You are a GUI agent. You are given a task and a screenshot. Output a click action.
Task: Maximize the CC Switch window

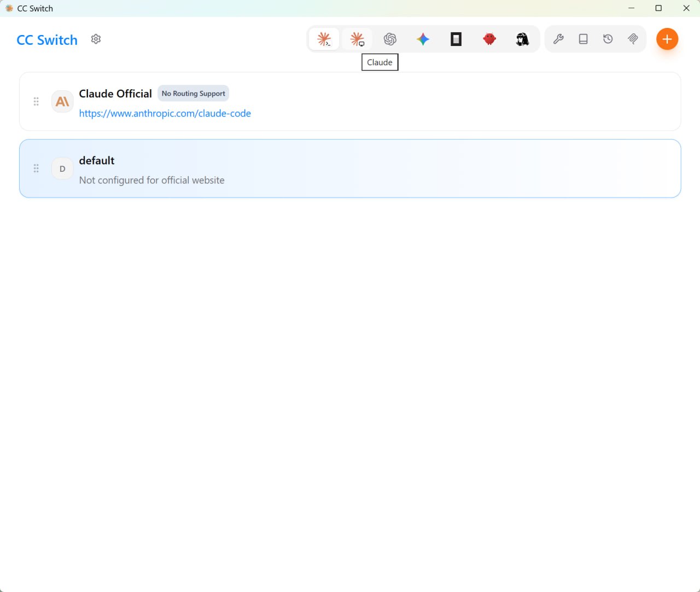click(x=658, y=8)
